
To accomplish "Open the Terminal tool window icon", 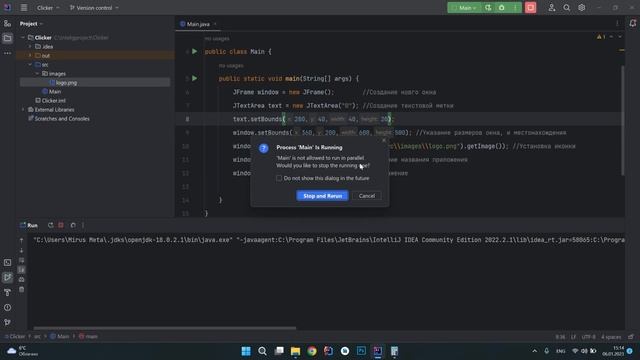I will click(7, 262).
